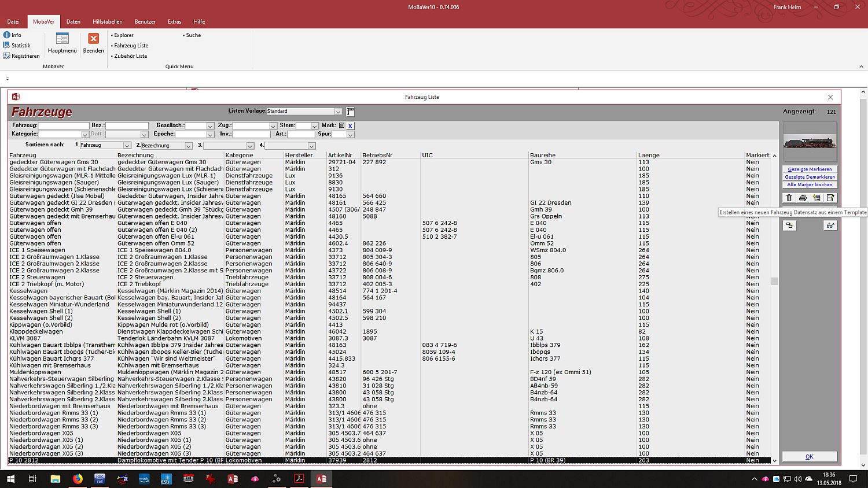Open Statistik in the ribbon
868x488 pixels.
(x=17, y=46)
